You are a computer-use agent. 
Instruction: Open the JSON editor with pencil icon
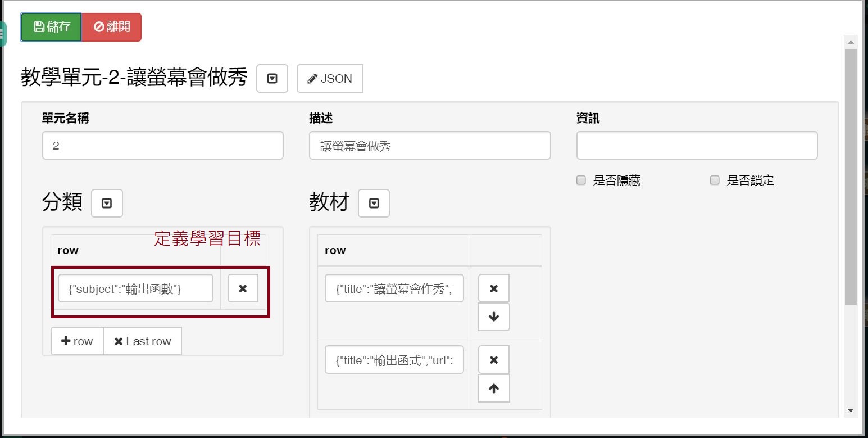[330, 79]
